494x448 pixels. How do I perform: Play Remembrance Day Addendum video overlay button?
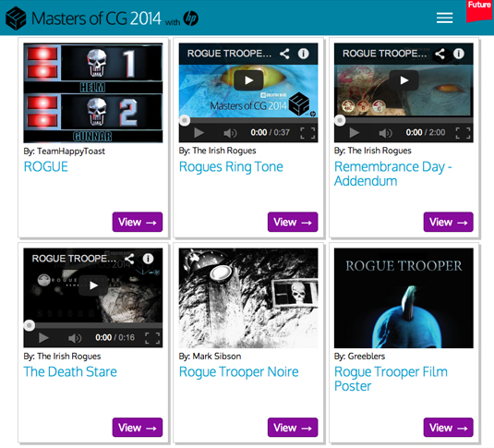pos(404,80)
